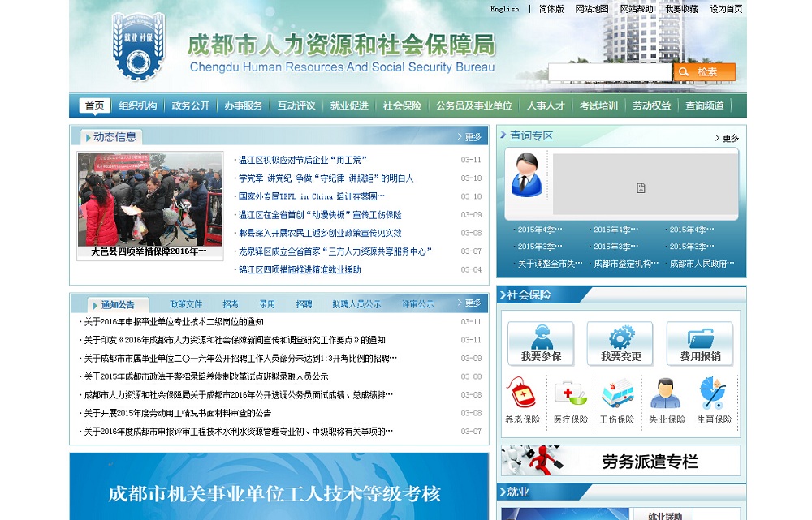Switch to 拟聘人员公示 tab
The width and height of the screenshot is (812, 520).
pos(356,304)
